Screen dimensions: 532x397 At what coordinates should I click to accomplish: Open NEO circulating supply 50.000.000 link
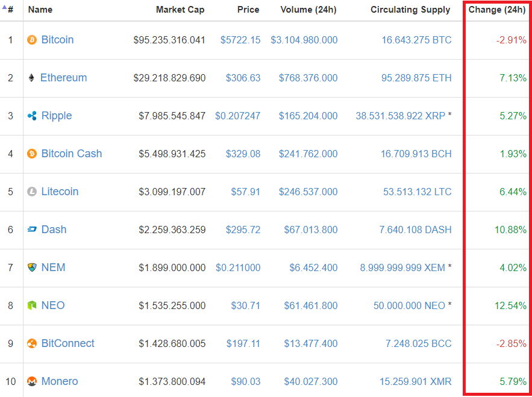(409, 305)
